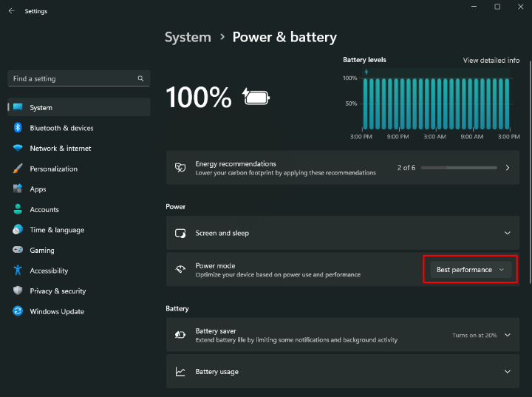Select Accounts in the sidebar
The image size is (532, 397).
click(79, 209)
